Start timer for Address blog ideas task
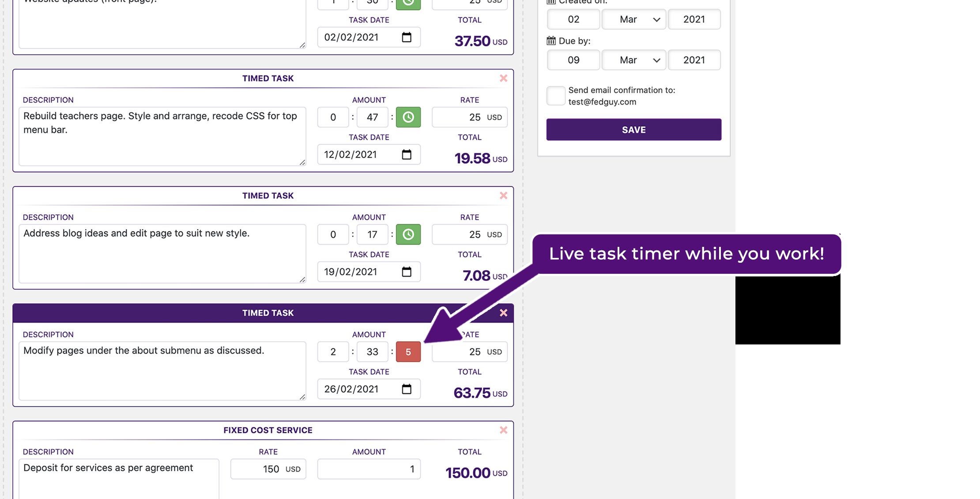 pyautogui.click(x=408, y=234)
